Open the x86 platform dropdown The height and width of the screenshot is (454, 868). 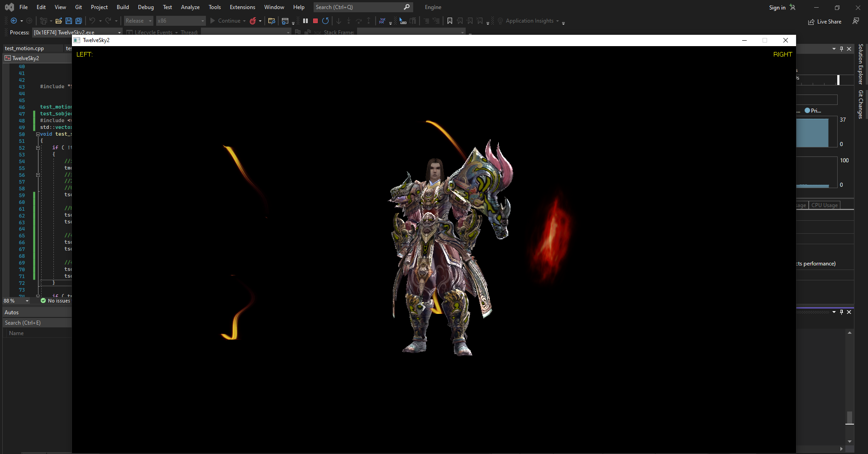click(181, 21)
